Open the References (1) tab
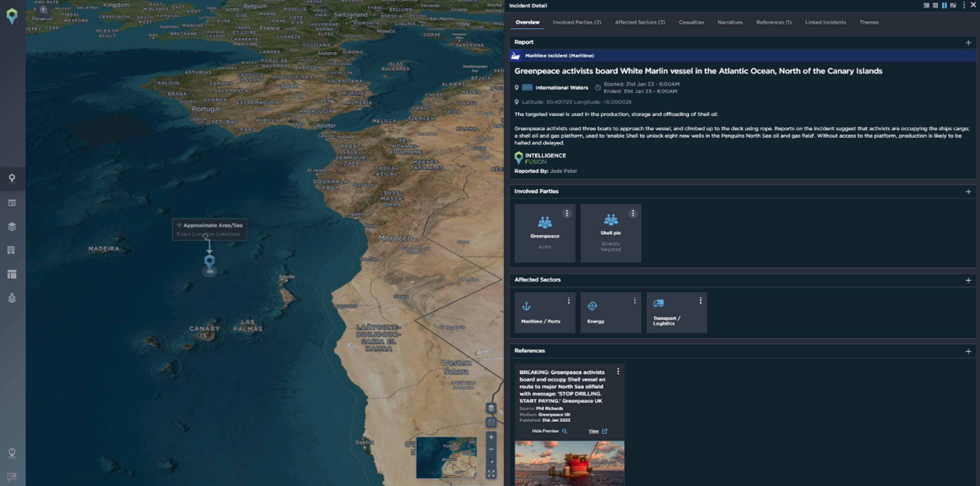This screenshot has width=980, height=486. pos(774,22)
